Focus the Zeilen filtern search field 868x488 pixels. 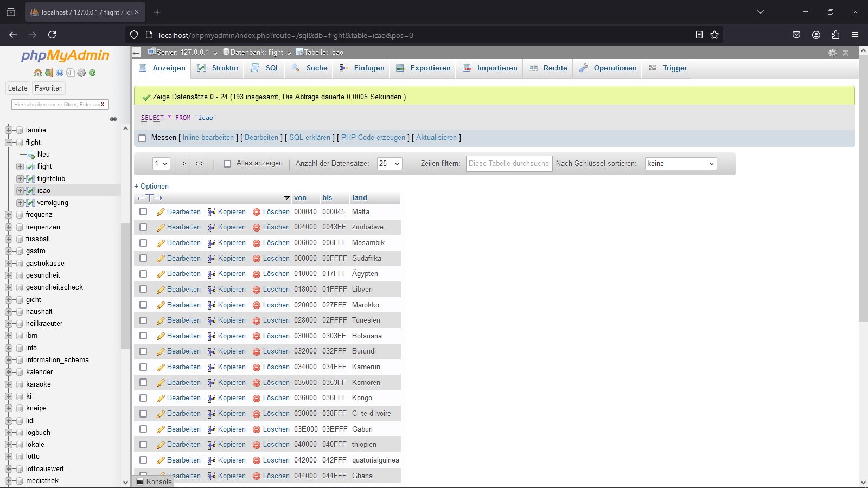click(x=509, y=164)
